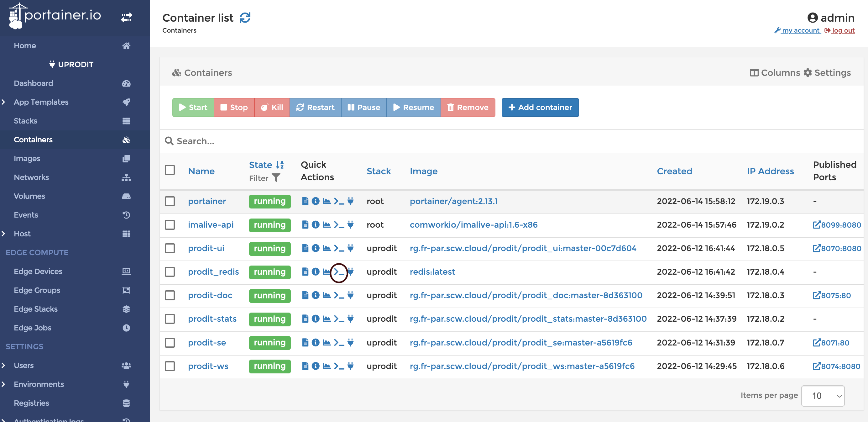
Task: Check the prodit-ws container checkbox
Action: (170, 366)
